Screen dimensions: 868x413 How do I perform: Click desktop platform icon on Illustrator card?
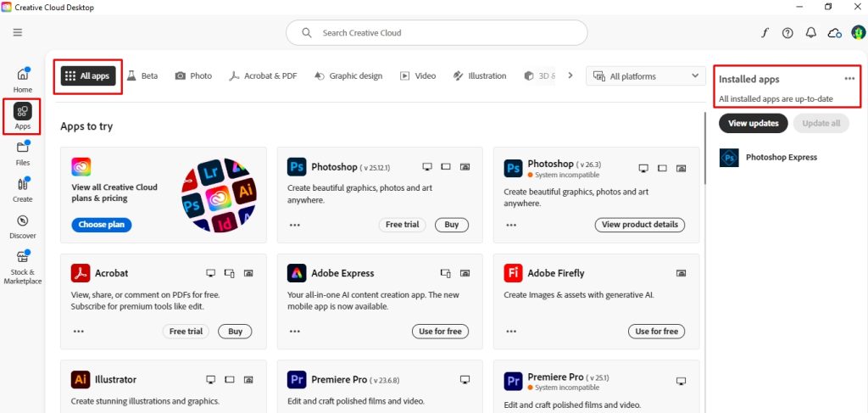pos(210,379)
